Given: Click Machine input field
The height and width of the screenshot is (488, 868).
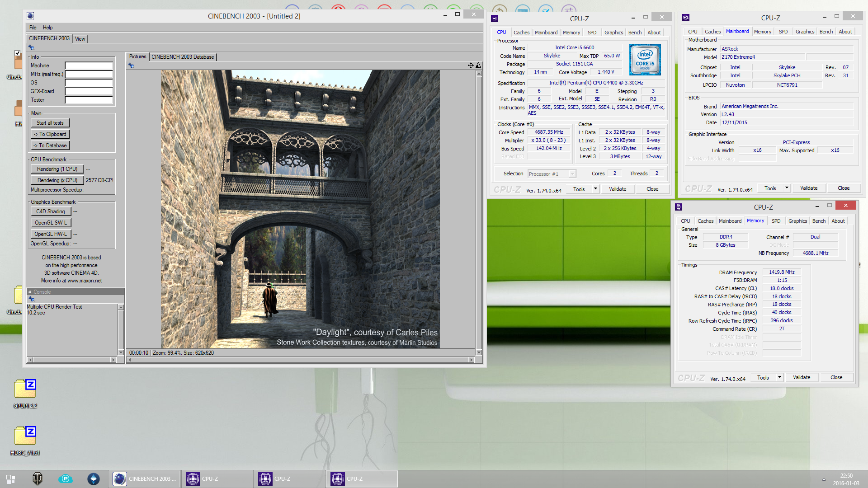Looking at the screenshot, I should [89, 66].
